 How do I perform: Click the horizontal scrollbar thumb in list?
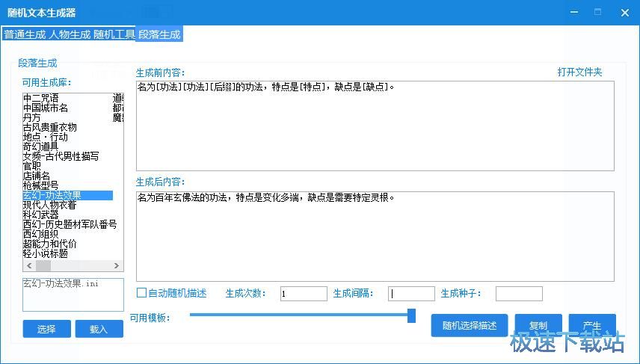(43, 265)
